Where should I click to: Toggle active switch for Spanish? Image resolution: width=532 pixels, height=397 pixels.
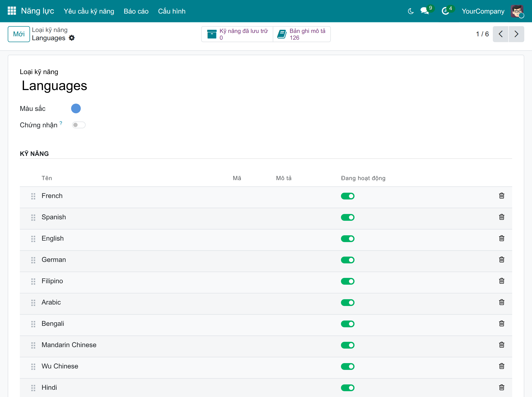pyautogui.click(x=347, y=217)
